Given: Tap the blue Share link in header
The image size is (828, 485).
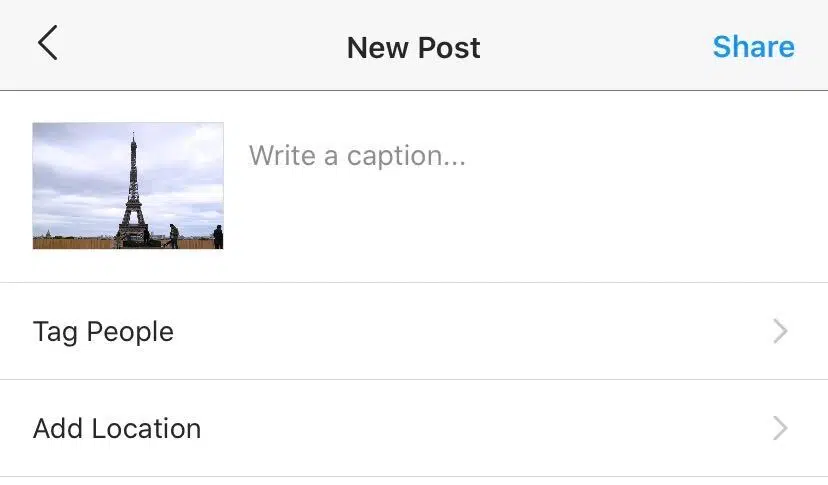Looking at the screenshot, I should tap(754, 47).
